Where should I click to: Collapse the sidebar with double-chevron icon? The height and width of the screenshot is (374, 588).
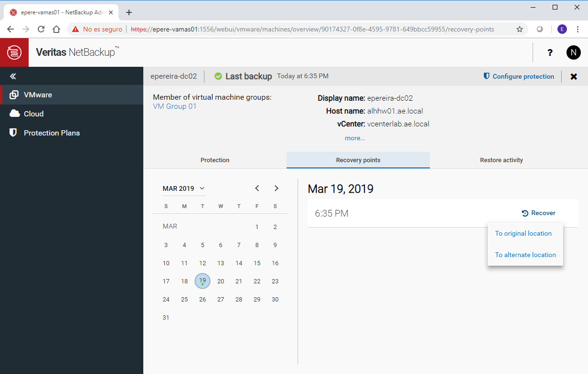click(13, 76)
